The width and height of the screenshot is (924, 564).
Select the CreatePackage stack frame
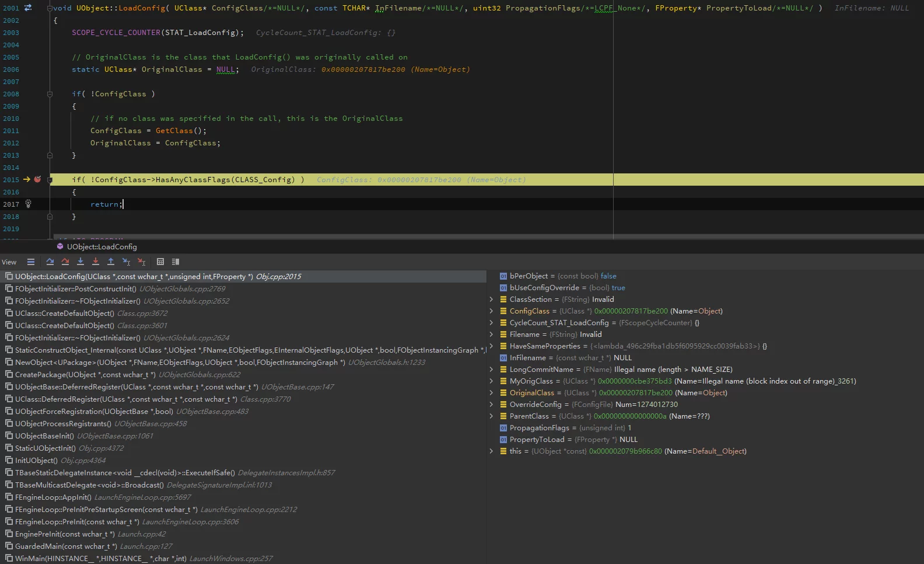[x=243, y=374]
